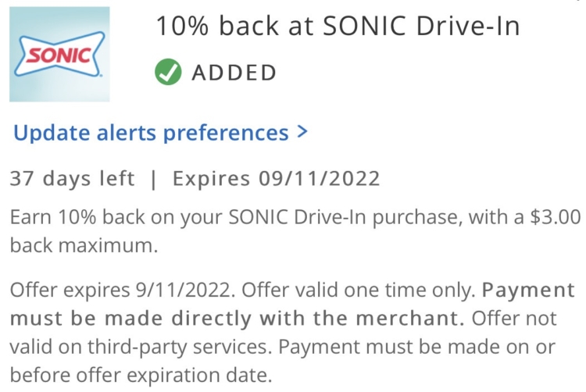The height and width of the screenshot is (392, 586).
Task: Click the 37 days left text
Action: click(72, 179)
